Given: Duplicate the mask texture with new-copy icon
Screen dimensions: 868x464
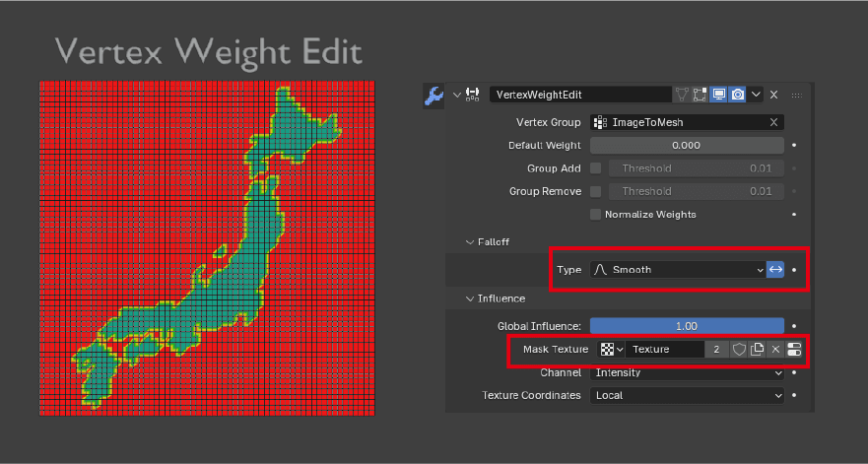Looking at the screenshot, I should [x=757, y=350].
